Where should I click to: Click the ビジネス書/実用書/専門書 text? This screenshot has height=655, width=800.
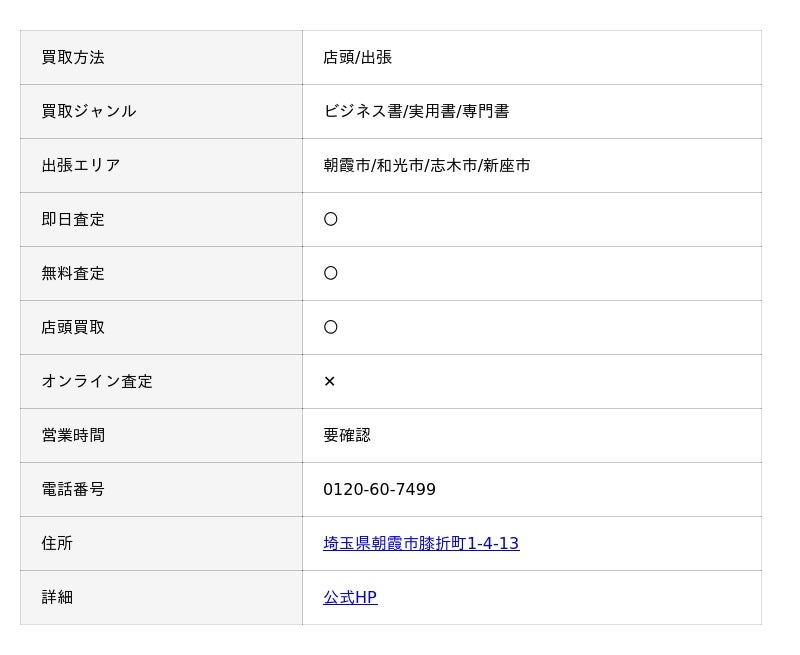(x=416, y=111)
